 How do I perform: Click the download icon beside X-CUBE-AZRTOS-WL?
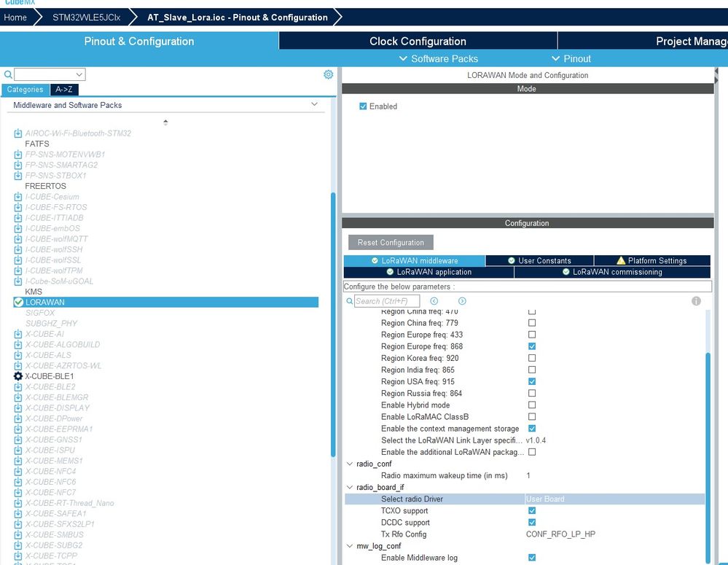17,366
